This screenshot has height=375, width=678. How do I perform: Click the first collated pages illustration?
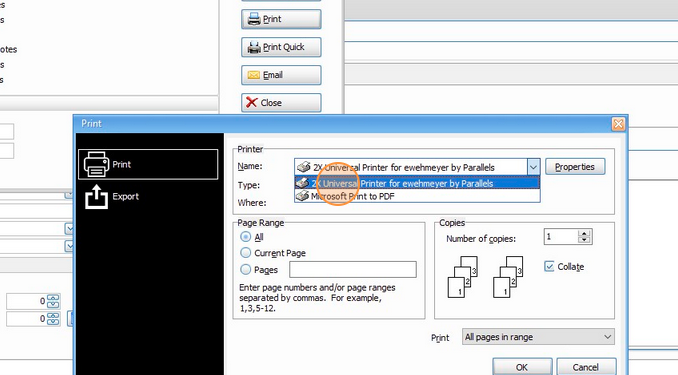coord(462,277)
